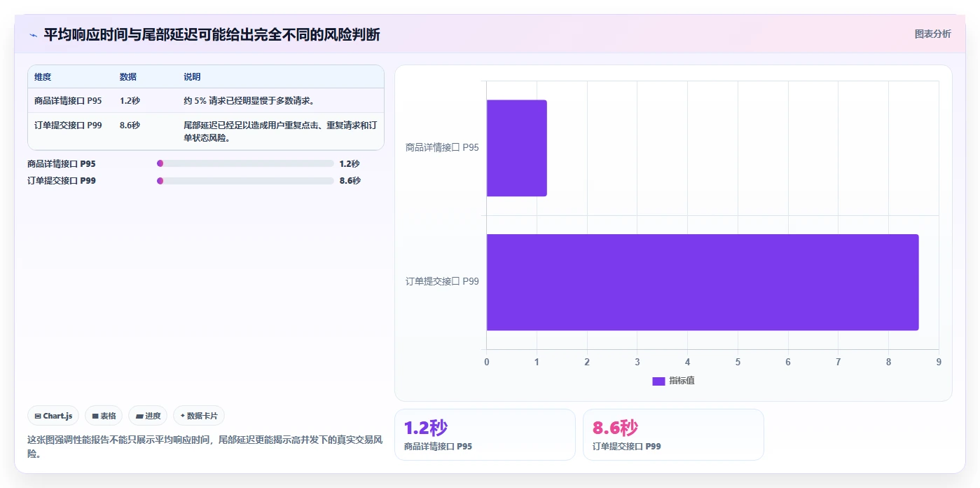Image resolution: width=980 pixels, height=488 pixels.
Task: Click table cell 订单提交接口 P99
Action: (68, 125)
